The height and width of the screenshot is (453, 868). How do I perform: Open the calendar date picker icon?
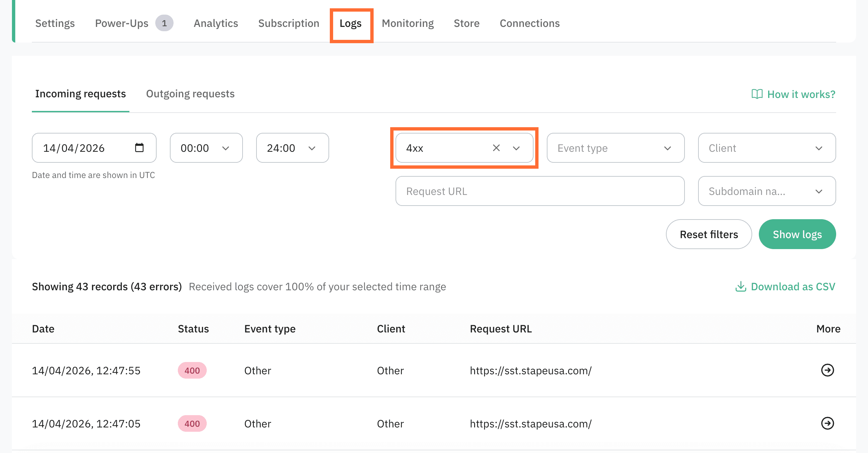click(x=139, y=148)
